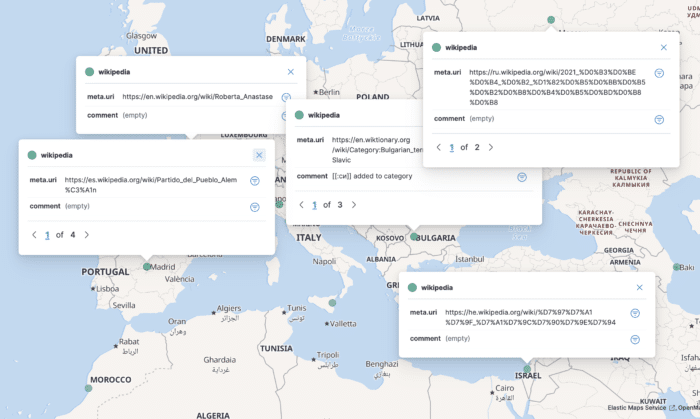Select page 1 in 'of 2' pager

(451, 148)
